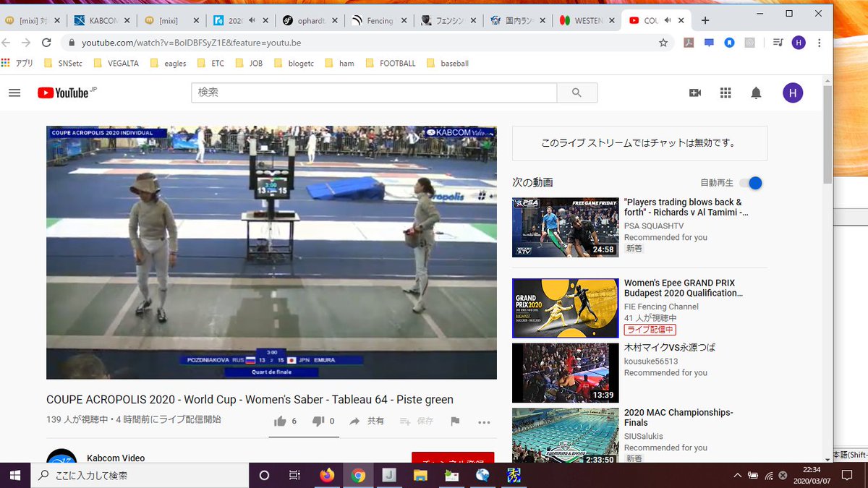Click the FIE Fencing Channel name
This screenshot has width=868, height=488.
(661, 307)
